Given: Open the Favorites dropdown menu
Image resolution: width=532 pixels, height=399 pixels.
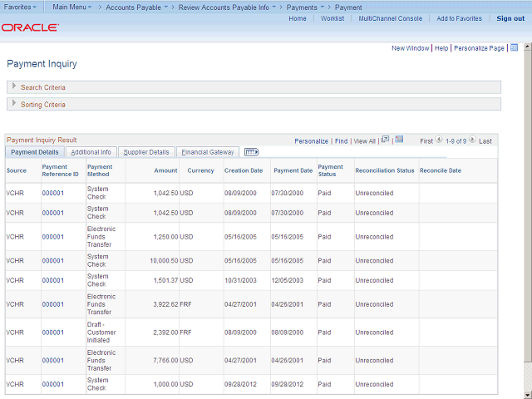Looking at the screenshot, I should tap(21, 7).
